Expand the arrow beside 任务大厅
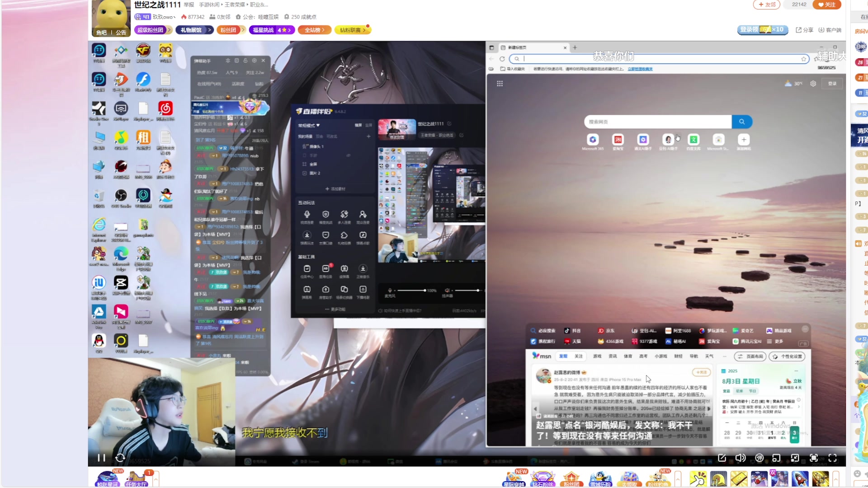Image resolution: width=868 pixels, height=488 pixels. (156, 479)
